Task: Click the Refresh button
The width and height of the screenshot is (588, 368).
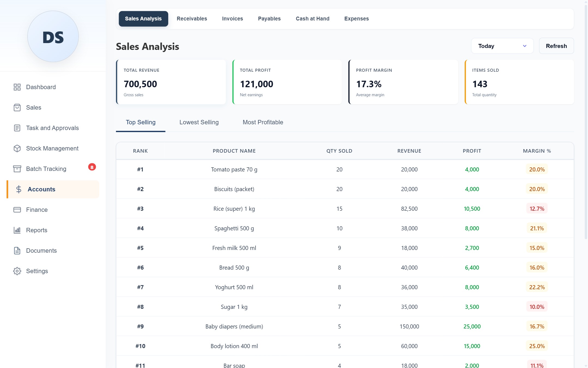Action: click(556, 46)
